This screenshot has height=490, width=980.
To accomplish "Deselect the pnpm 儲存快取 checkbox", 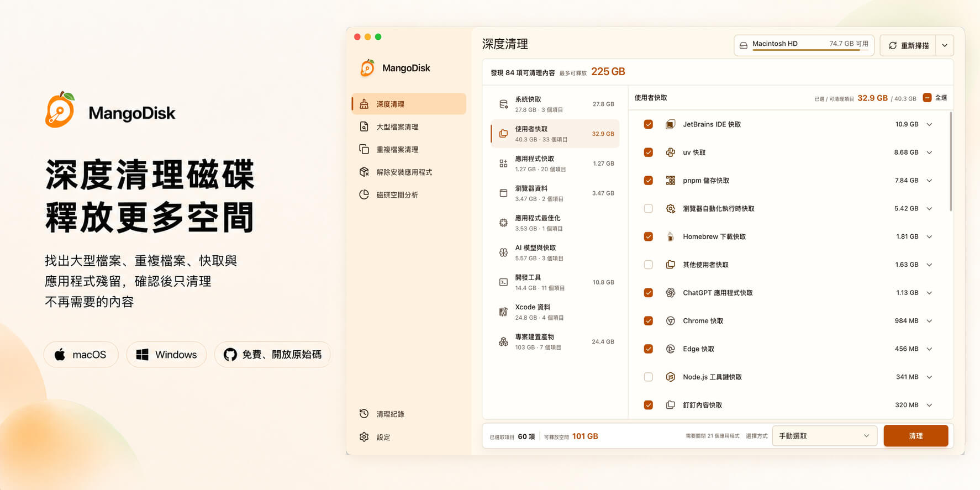I will pos(649,181).
